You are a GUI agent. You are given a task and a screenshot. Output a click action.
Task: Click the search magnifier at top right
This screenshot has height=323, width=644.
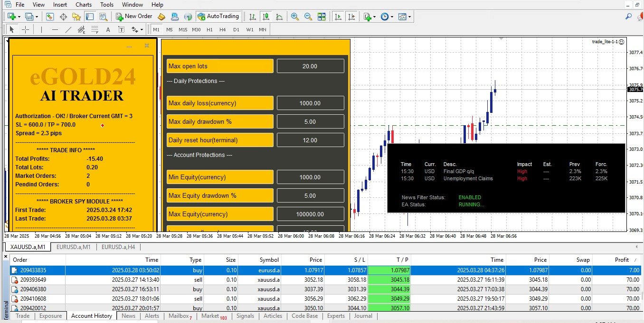(x=628, y=16)
